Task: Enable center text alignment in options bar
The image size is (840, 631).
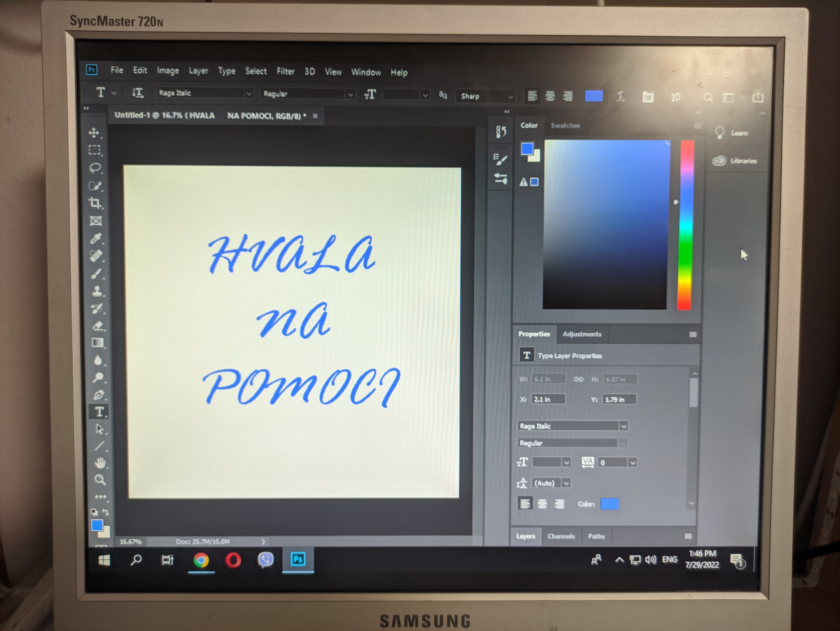Action: [550, 96]
